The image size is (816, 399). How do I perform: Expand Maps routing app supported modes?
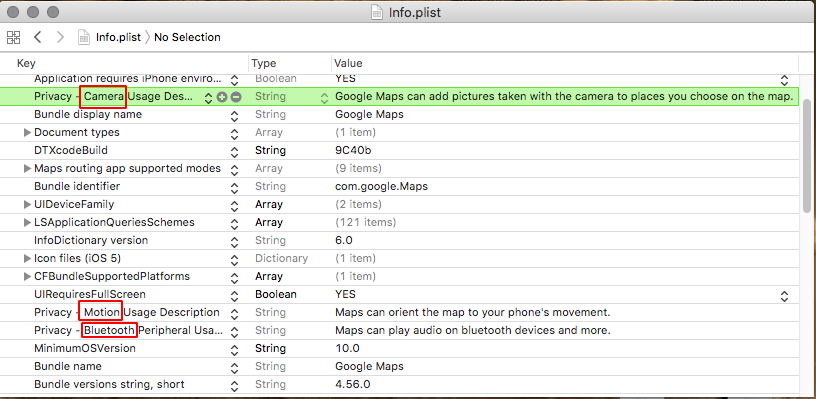28,169
